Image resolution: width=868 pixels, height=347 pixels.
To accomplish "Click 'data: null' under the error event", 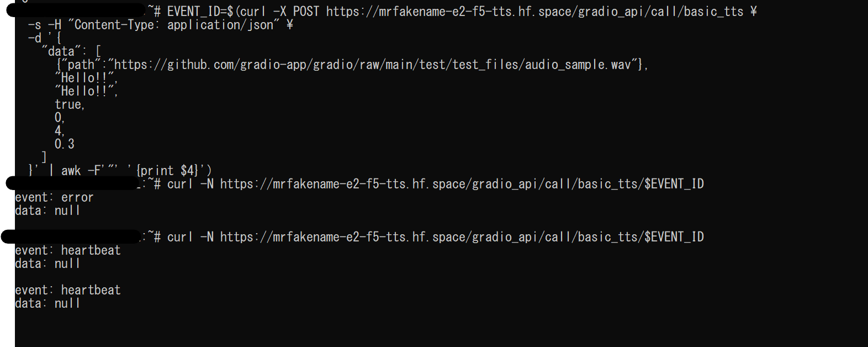I will coord(47,211).
